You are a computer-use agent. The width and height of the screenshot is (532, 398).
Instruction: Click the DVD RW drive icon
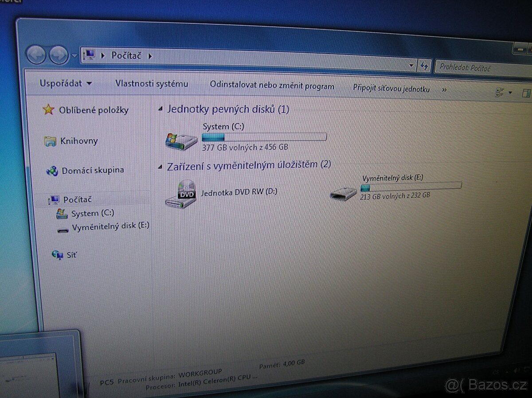click(181, 194)
